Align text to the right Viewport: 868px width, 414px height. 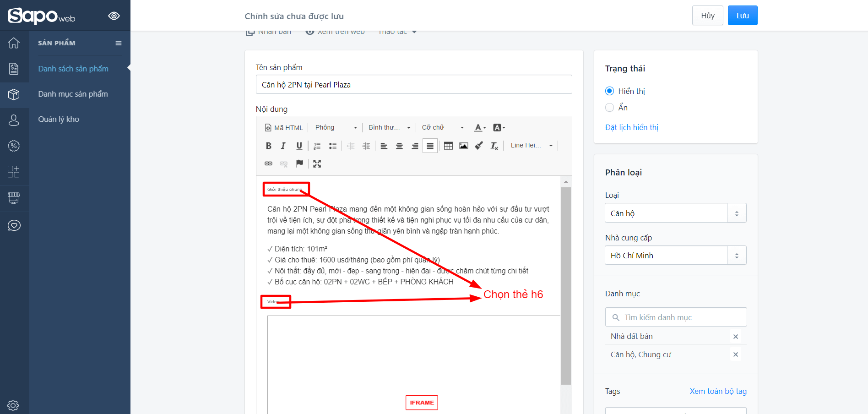[415, 146]
